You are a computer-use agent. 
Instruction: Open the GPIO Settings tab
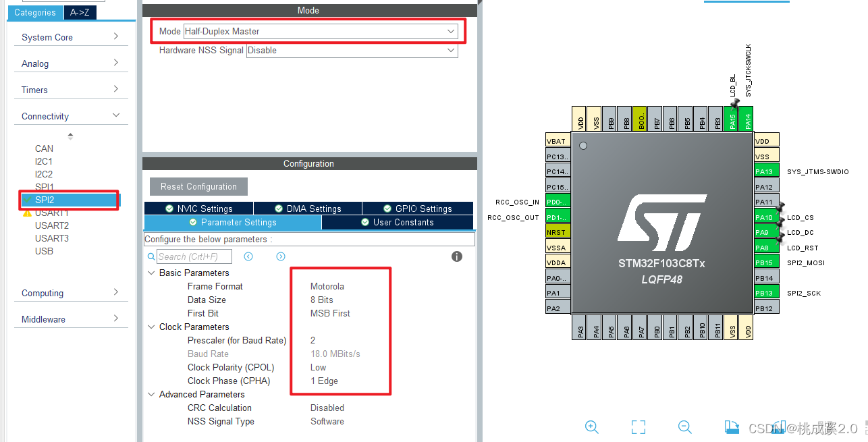(x=418, y=209)
